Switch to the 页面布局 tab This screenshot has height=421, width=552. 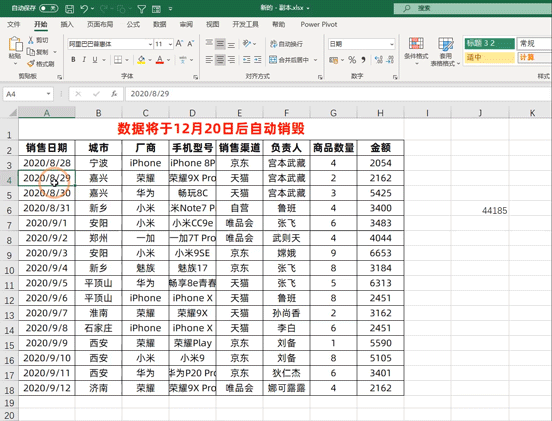point(100,24)
